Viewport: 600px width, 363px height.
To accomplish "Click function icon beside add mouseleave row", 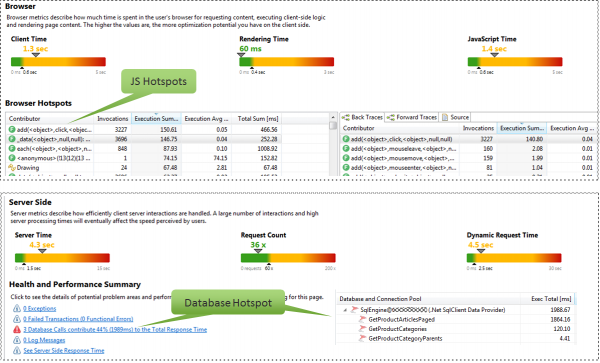I will point(346,149).
